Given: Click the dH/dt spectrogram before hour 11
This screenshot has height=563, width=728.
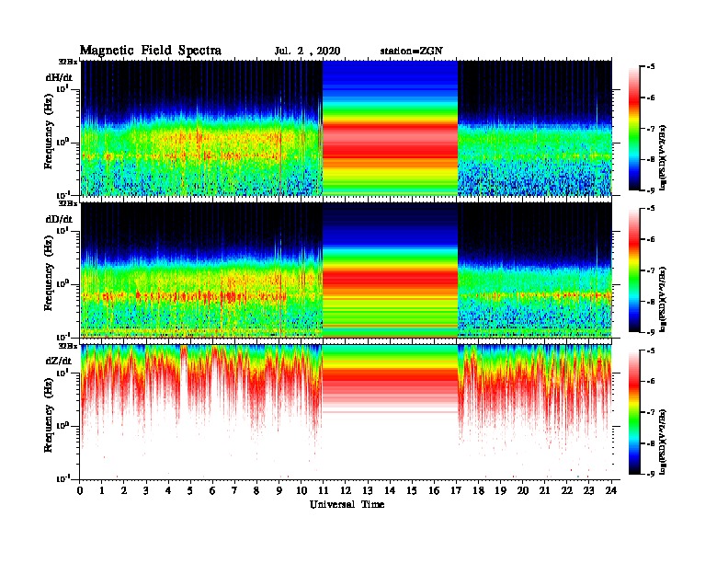Looking at the screenshot, I should [x=201, y=128].
